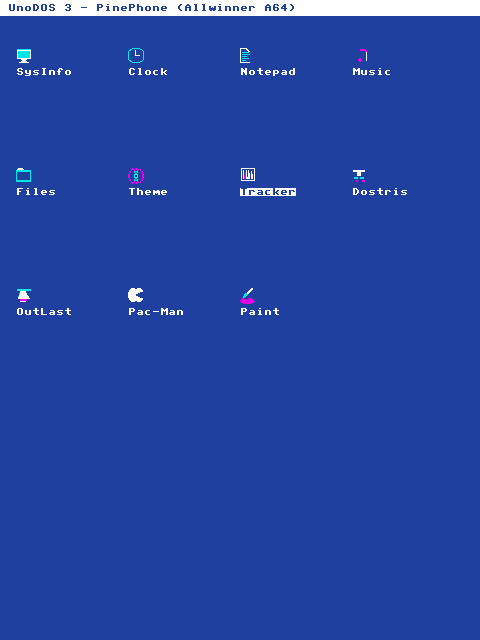
Task: Select the Music label
Action: 371,72
